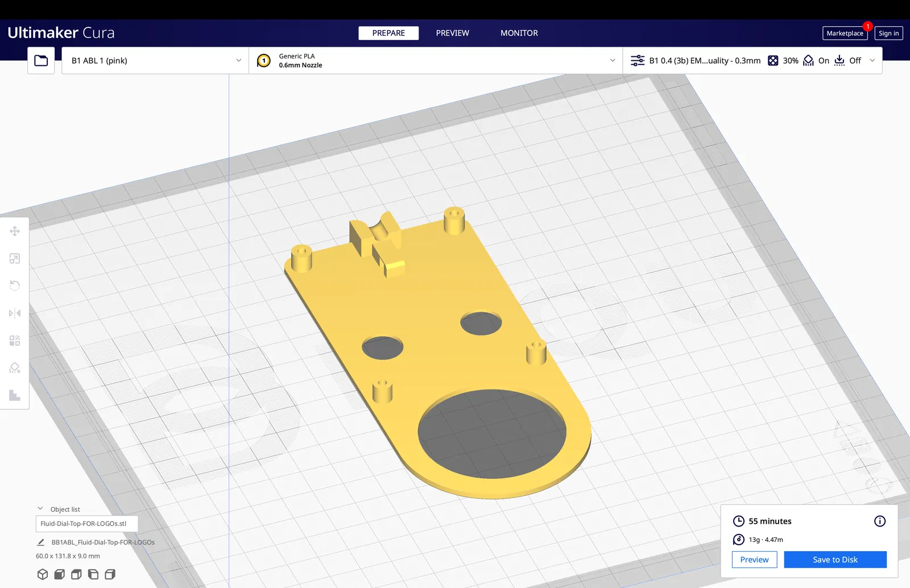Collapse the Object list
The image size is (910, 588).
pyautogui.click(x=40, y=509)
